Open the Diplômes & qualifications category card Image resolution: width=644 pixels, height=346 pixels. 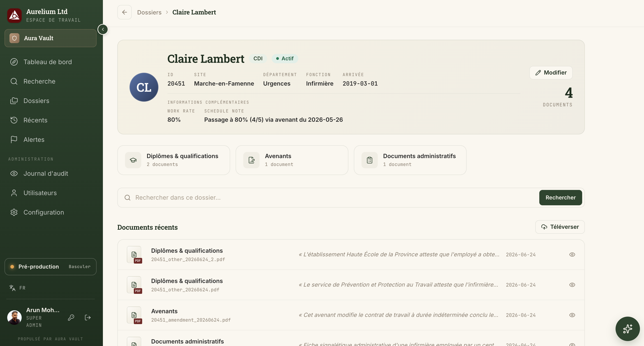point(174,160)
